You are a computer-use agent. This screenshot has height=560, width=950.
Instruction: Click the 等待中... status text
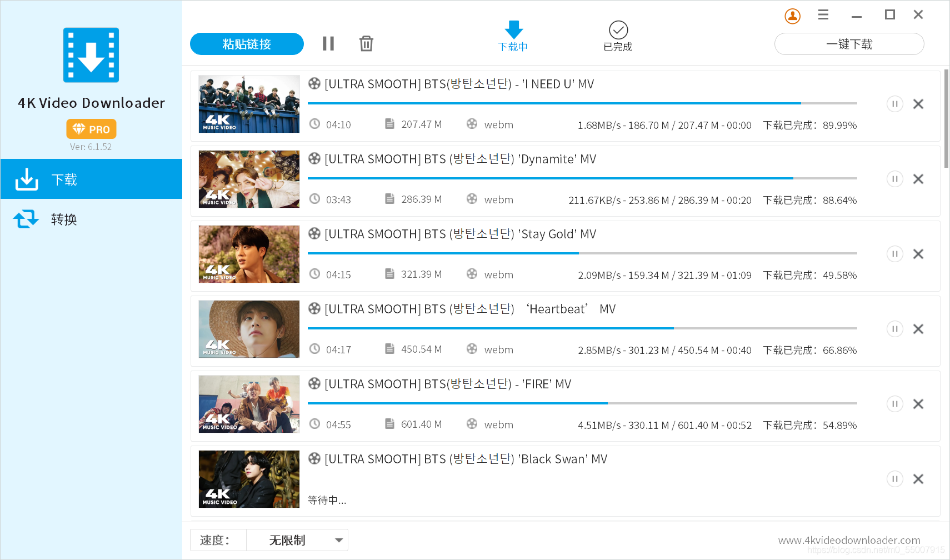[327, 500]
